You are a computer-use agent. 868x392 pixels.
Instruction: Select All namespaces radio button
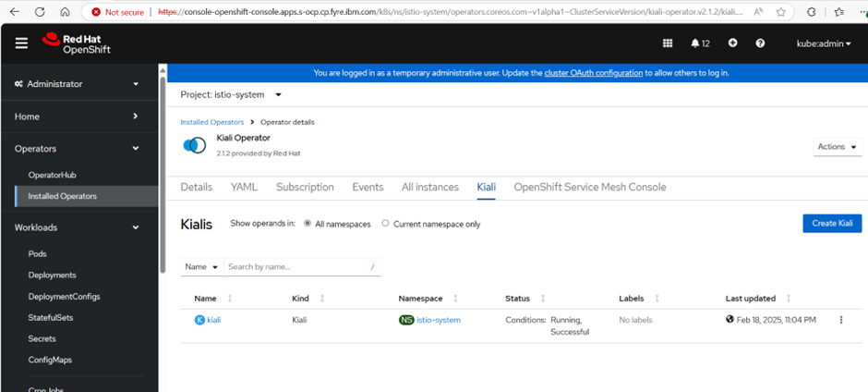click(307, 224)
